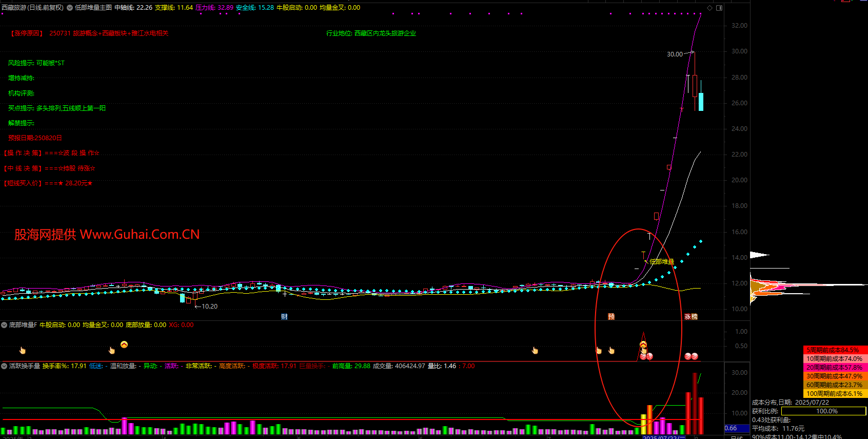Click the 支撑线: 11.64 readout
Viewport: 868px width, 439px height.
pyautogui.click(x=174, y=8)
